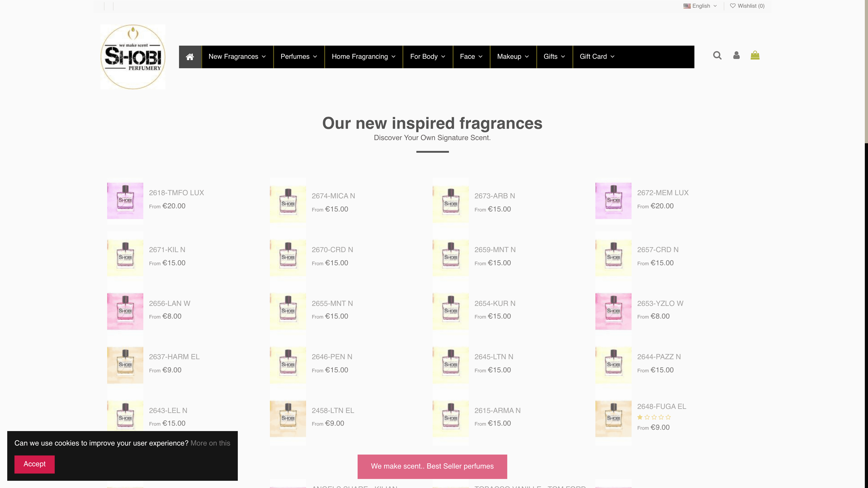The height and width of the screenshot is (488, 868).
Task: Click the home icon in navigation bar
Action: point(190,56)
